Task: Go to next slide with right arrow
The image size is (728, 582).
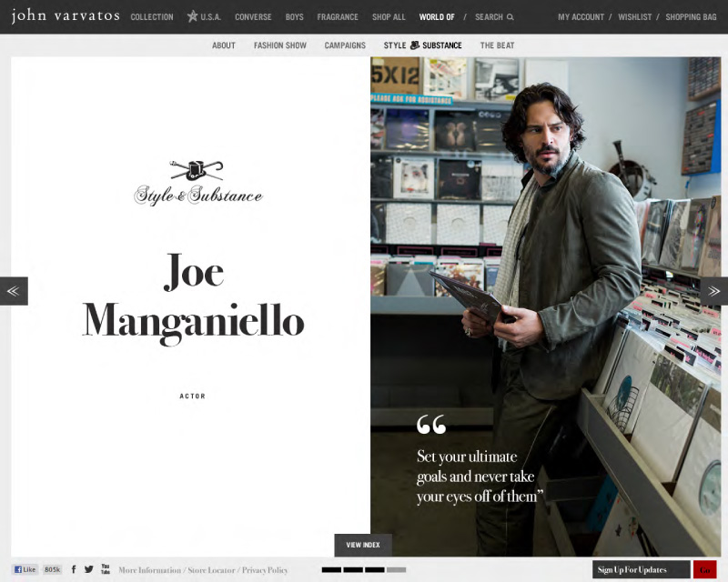Action: [x=713, y=291]
